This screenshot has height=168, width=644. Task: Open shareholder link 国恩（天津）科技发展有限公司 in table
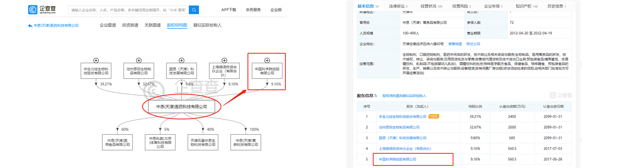click(x=402, y=138)
